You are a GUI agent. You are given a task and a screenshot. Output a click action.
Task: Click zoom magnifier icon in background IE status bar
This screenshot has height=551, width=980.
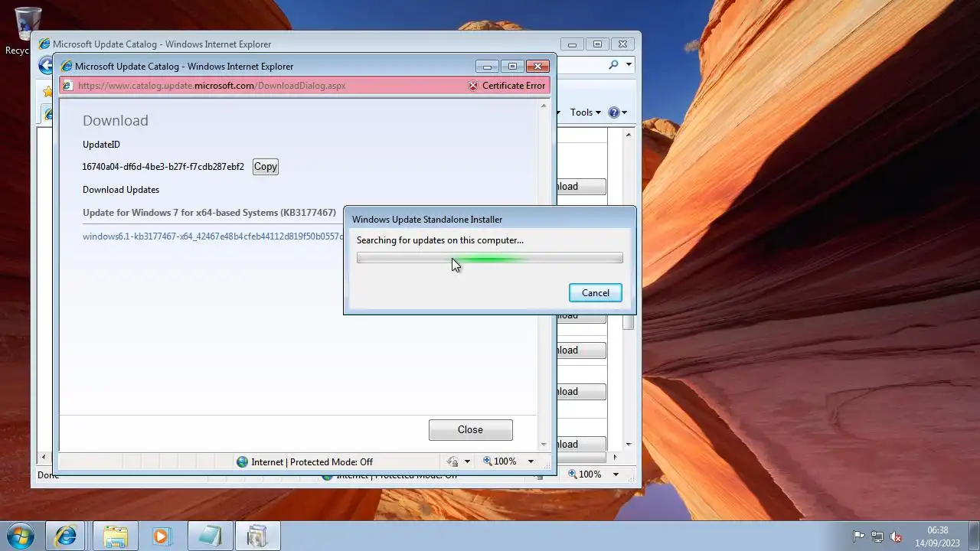click(x=572, y=474)
